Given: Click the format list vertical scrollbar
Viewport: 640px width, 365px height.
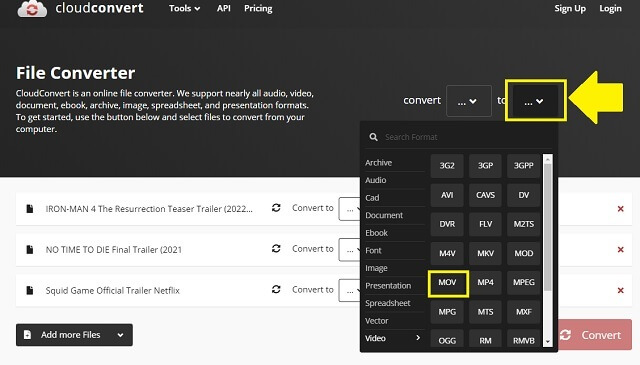Looking at the screenshot, I should 548,227.
